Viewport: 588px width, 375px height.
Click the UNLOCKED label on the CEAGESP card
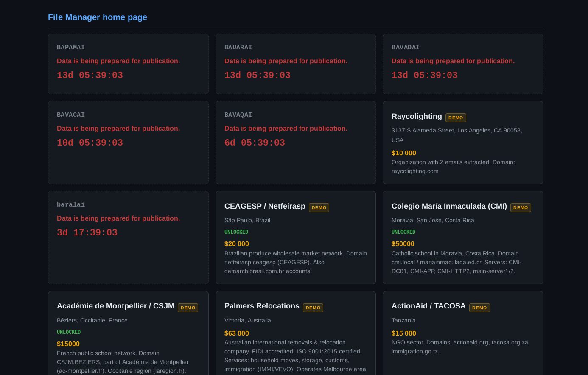pos(236,232)
